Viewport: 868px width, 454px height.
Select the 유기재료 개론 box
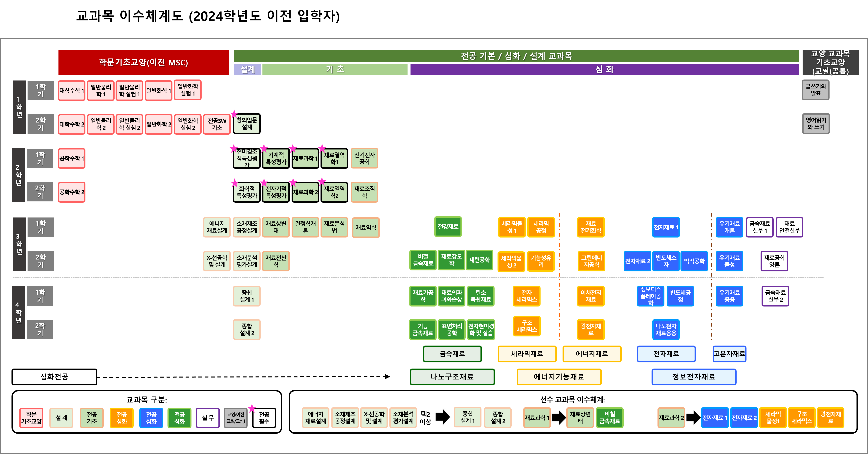[729, 227]
